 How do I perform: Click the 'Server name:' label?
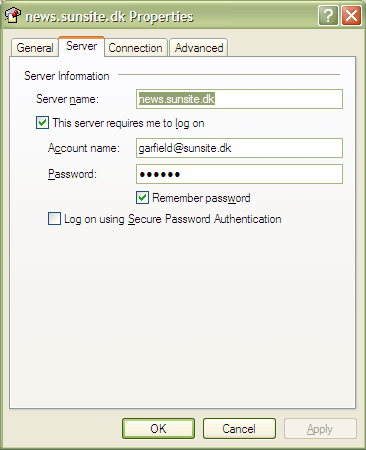coord(67,99)
